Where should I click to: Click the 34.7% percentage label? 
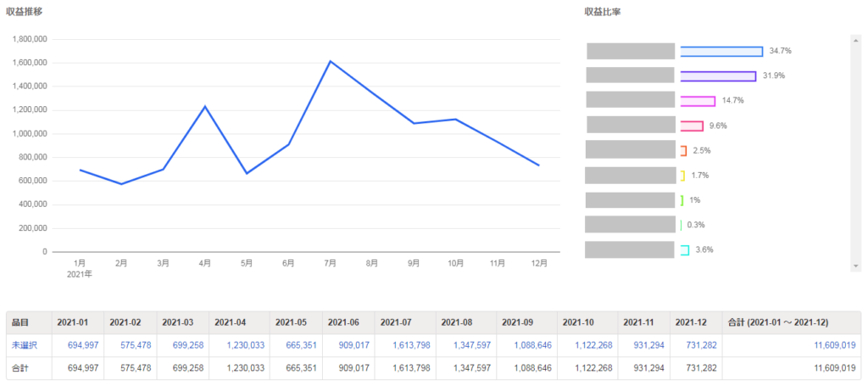pyautogui.click(x=781, y=51)
